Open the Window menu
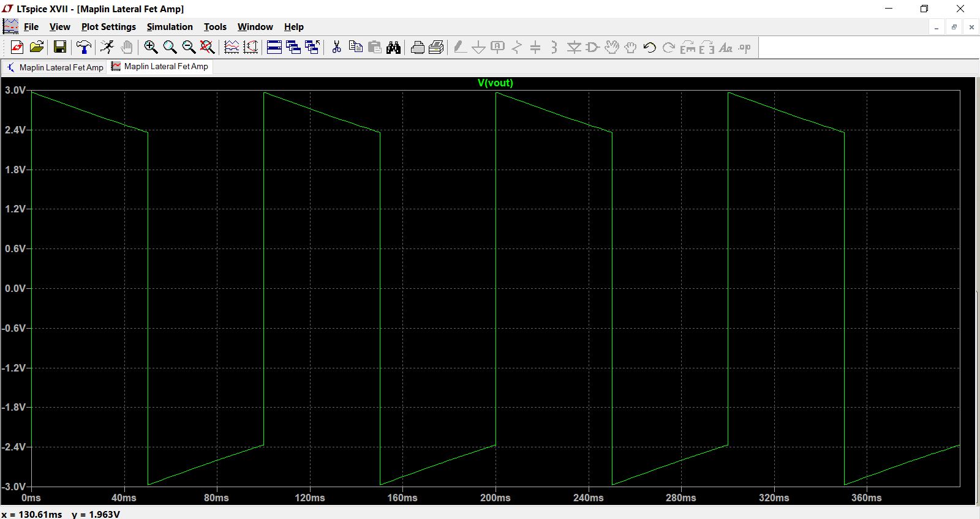The width and height of the screenshot is (980, 519). click(255, 27)
